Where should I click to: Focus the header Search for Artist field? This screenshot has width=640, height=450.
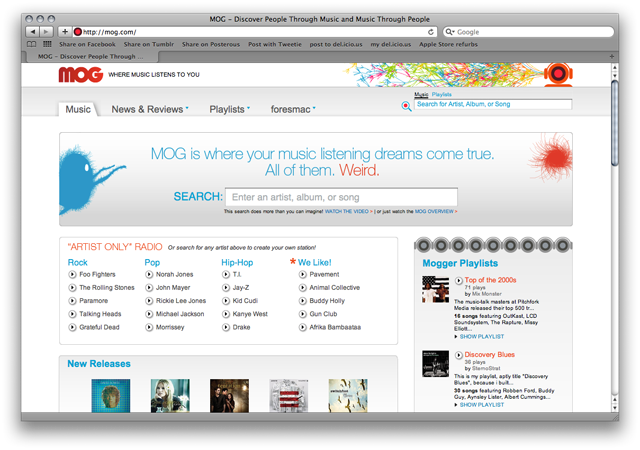[493, 104]
